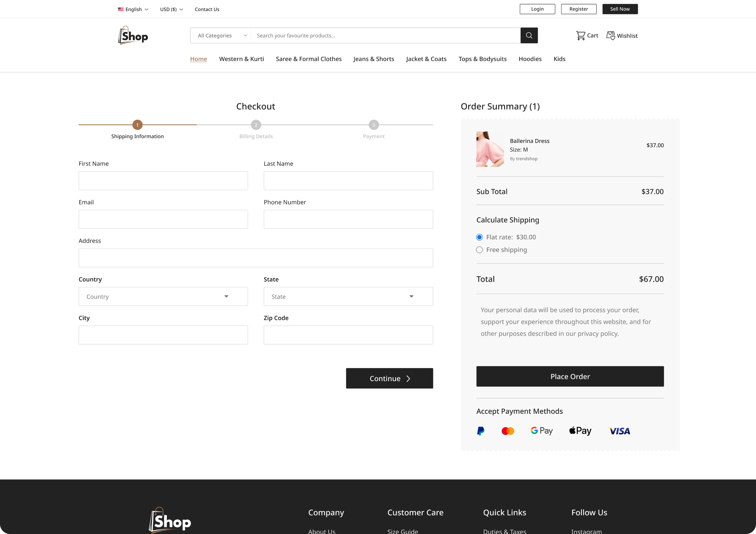Viewport: 756px width, 534px height.
Task: Select the Flat rate shipping option
Action: coord(479,237)
